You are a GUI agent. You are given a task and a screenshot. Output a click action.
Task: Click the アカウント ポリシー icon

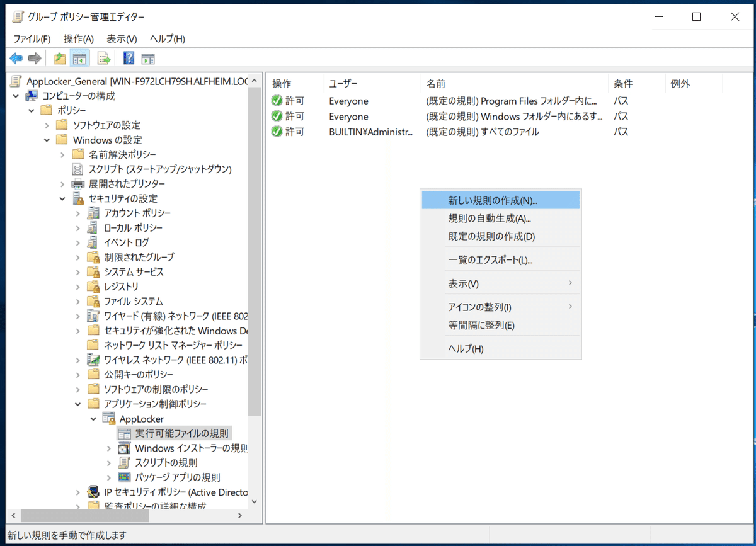pyautogui.click(x=93, y=213)
